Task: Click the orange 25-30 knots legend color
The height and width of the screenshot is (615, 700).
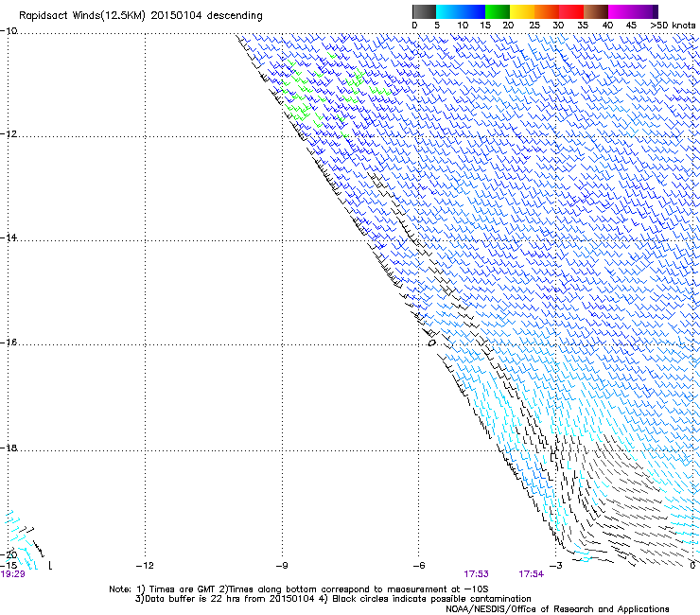Action: click(547, 11)
